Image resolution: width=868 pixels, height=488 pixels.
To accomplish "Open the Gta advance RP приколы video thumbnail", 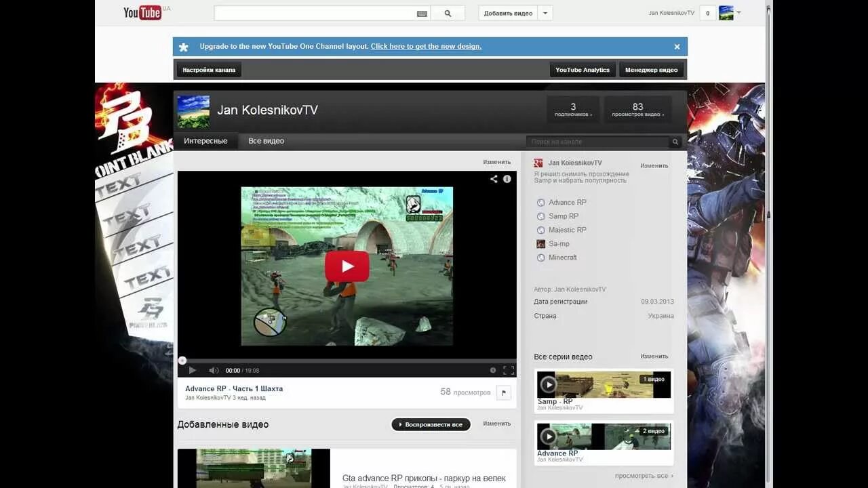I will [254, 468].
